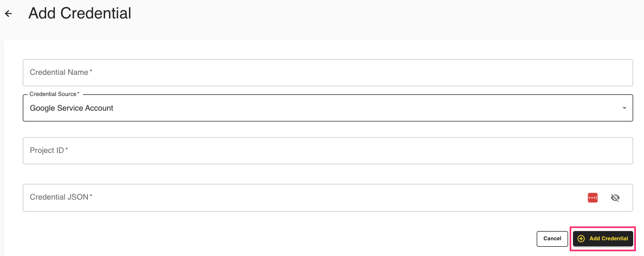Click the Credential Name placeholder text
Screen dimensions: 644x256
coord(59,72)
